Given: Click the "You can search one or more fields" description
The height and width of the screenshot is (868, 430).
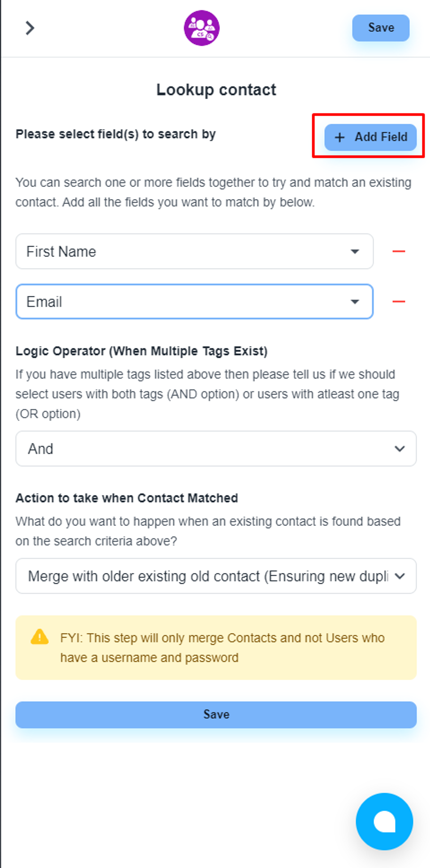Looking at the screenshot, I should 213,192.
